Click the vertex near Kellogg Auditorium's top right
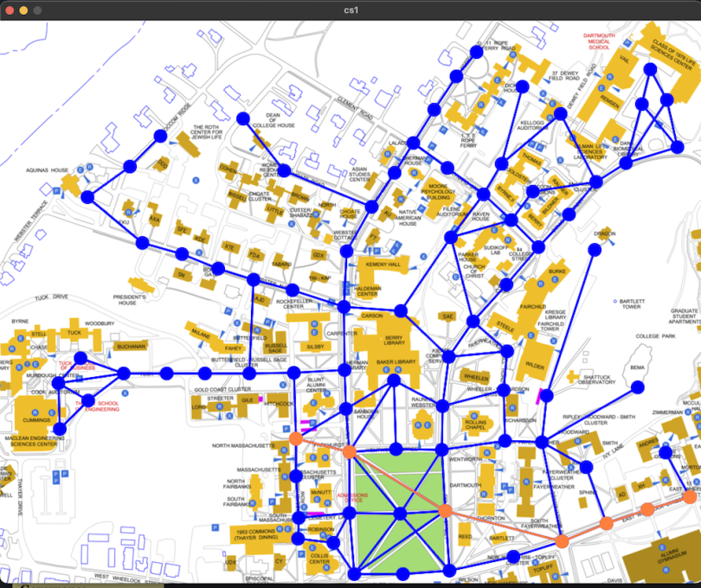Screen dimensions: 701x588 (x=560, y=113)
